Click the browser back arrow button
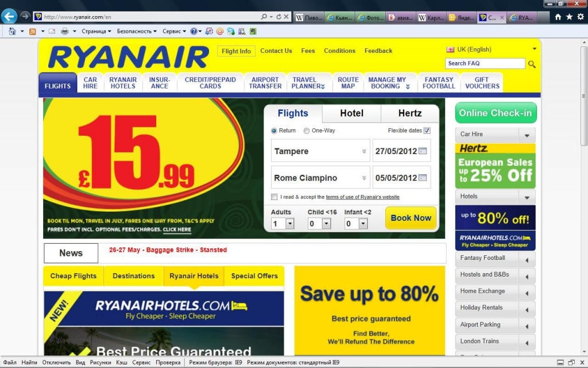588x368 pixels. pyautogui.click(x=9, y=17)
